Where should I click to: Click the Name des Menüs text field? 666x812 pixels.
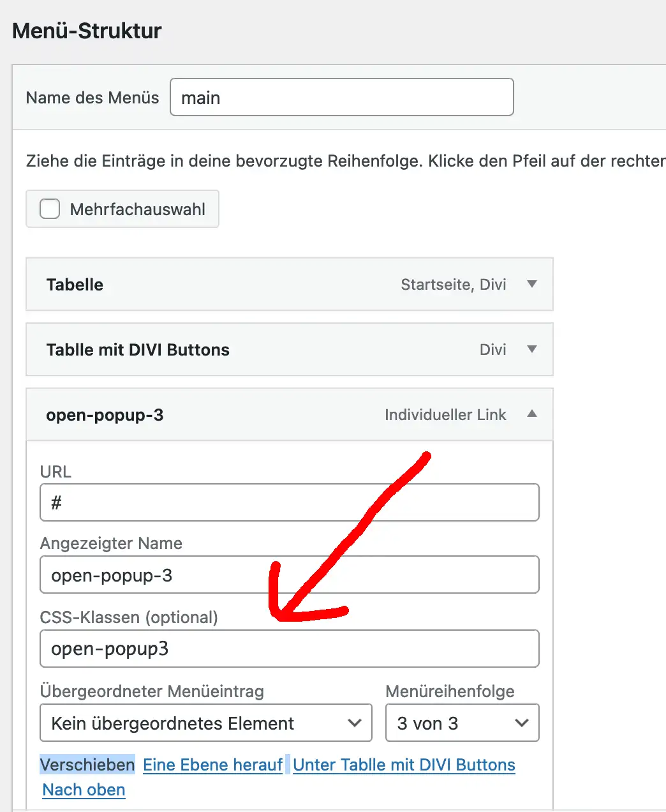point(341,97)
